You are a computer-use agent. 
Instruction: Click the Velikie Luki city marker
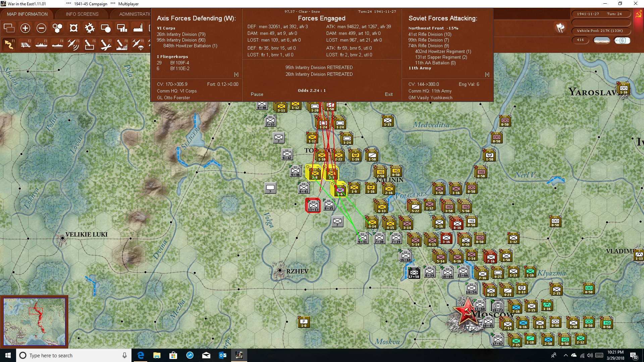click(62, 238)
